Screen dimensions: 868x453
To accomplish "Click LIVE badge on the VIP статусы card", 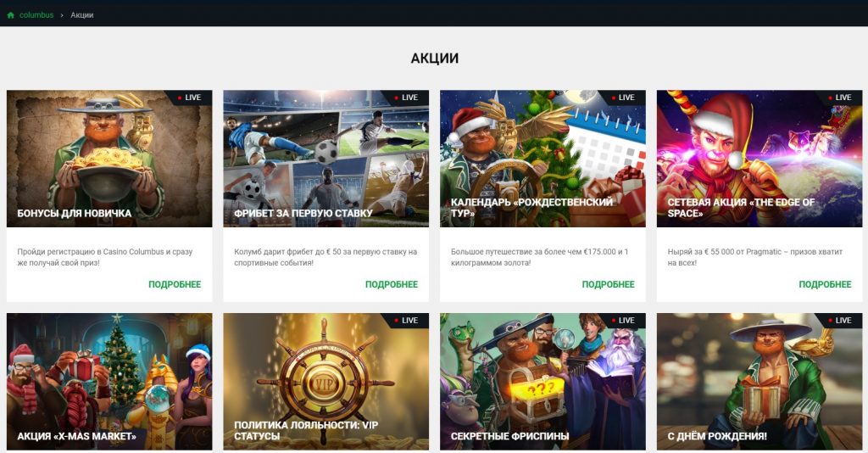I will [x=406, y=320].
